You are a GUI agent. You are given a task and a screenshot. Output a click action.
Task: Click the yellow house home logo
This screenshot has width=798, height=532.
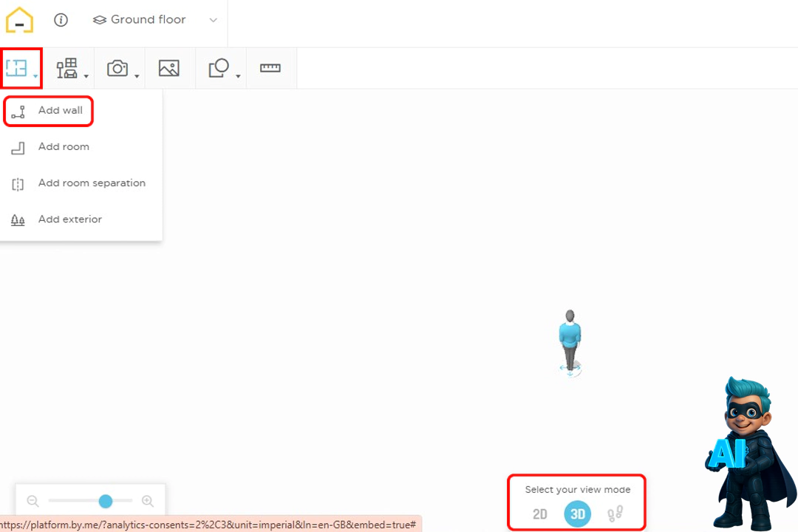coord(20,21)
